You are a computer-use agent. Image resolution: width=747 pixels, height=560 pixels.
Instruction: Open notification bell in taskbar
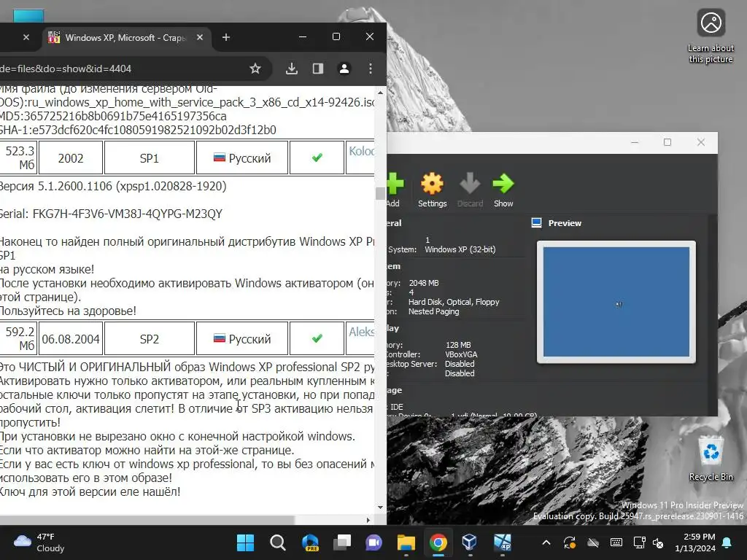coord(727,542)
